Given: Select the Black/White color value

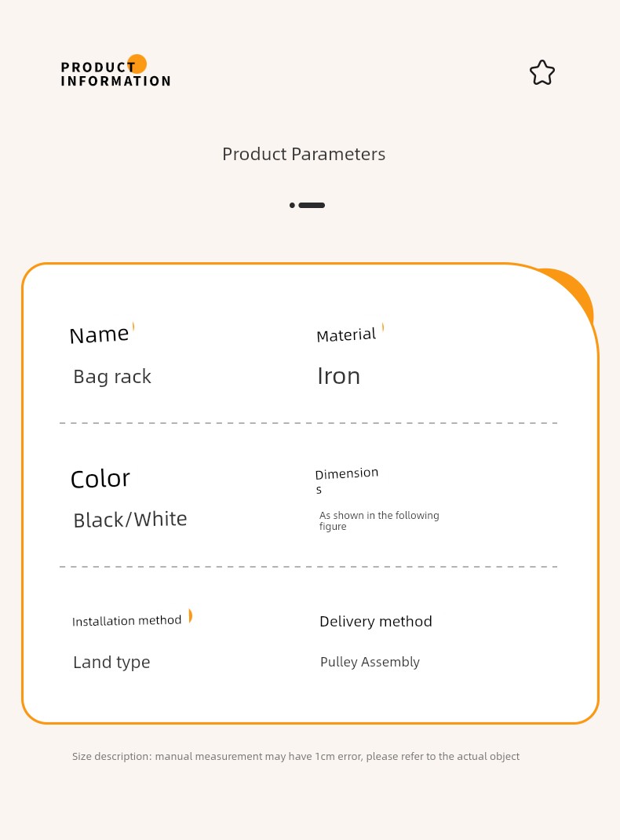Looking at the screenshot, I should coord(130,520).
